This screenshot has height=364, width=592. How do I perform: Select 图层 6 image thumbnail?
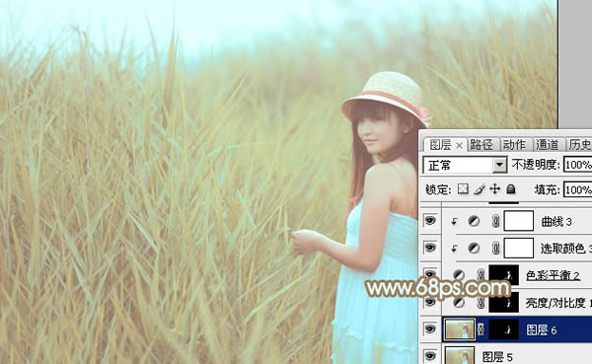click(459, 329)
